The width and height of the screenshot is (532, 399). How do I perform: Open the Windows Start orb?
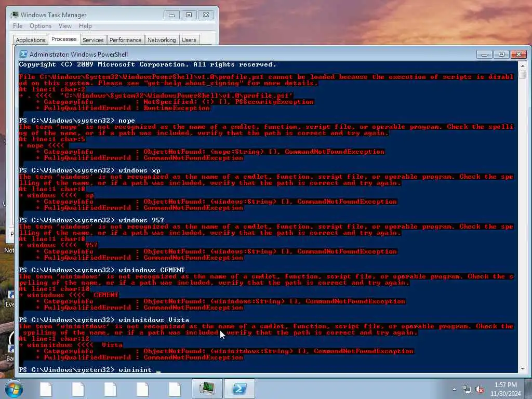tap(14, 389)
